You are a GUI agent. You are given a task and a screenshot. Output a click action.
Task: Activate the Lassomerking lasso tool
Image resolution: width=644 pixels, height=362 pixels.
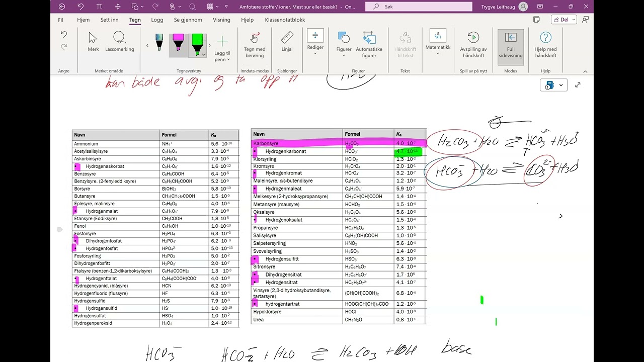pos(120,41)
